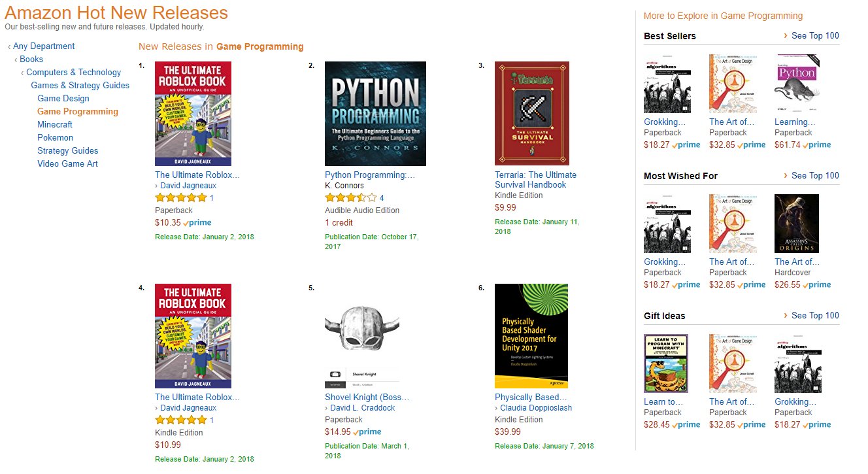Open Physically Based… title link
Image resolution: width=868 pixels, height=474 pixels.
tap(531, 398)
